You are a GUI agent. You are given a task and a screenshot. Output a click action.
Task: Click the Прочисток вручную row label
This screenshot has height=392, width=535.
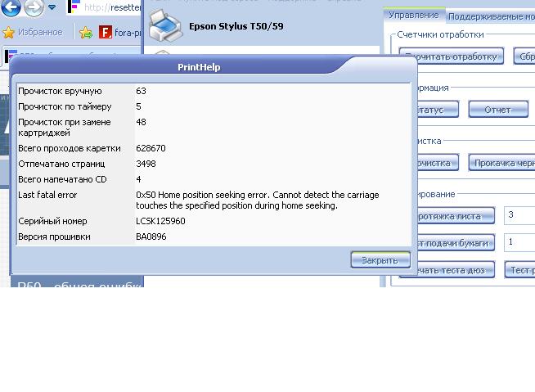[x=60, y=91]
